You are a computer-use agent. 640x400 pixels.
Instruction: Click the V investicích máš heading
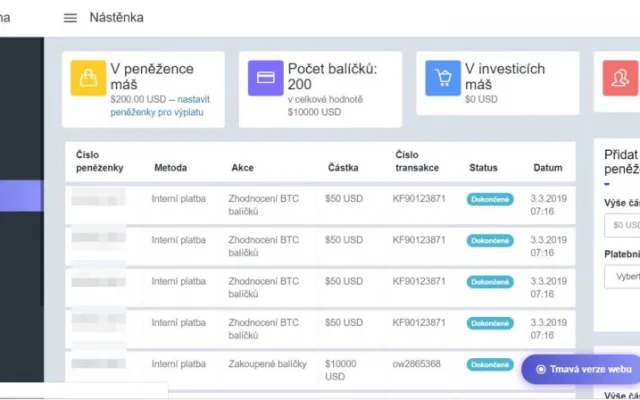coord(505,76)
